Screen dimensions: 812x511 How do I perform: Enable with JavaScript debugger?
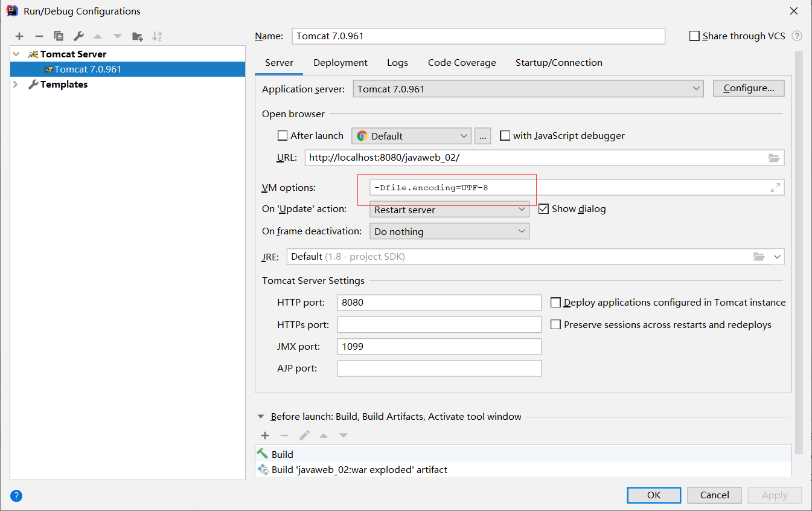(505, 136)
